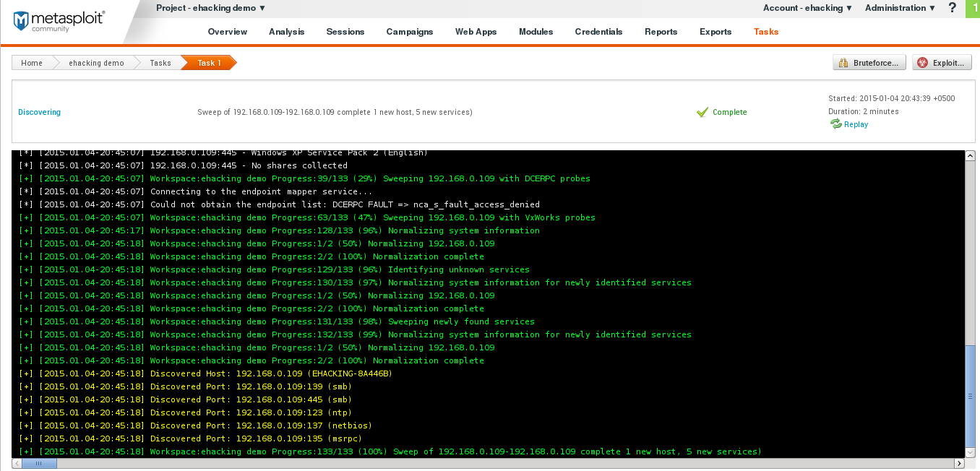Navigate to the Modules tab
Image resolution: width=980 pixels, height=471 pixels.
coord(536,32)
